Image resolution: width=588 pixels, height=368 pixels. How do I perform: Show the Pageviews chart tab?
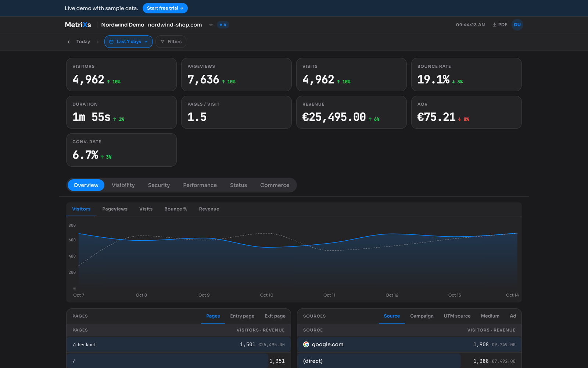pyautogui.click(x=115, y=209)
